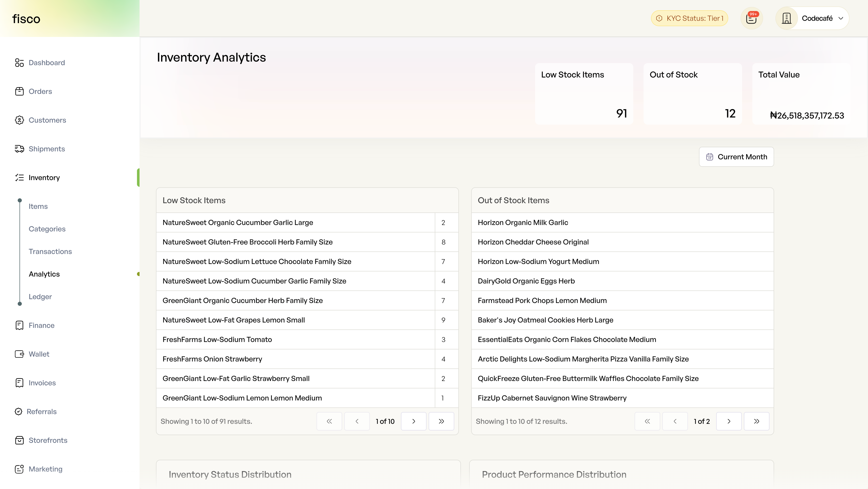
Task: Go to first page of Out of Stock Items
Action: 647,421
